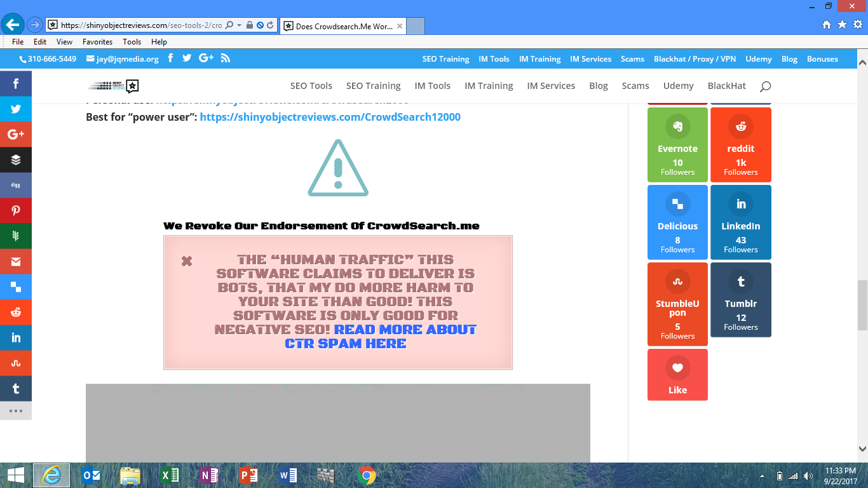Viewport: 868px width, 488px height.
Task: Share via email envelope in left bar
Action: pyautogui.click(x=16, y=262)
